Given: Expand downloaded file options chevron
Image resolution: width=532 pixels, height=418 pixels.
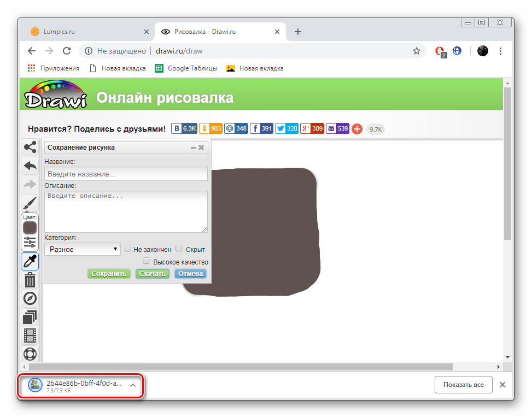Looking at the screenshot, I should coord(132,385).
